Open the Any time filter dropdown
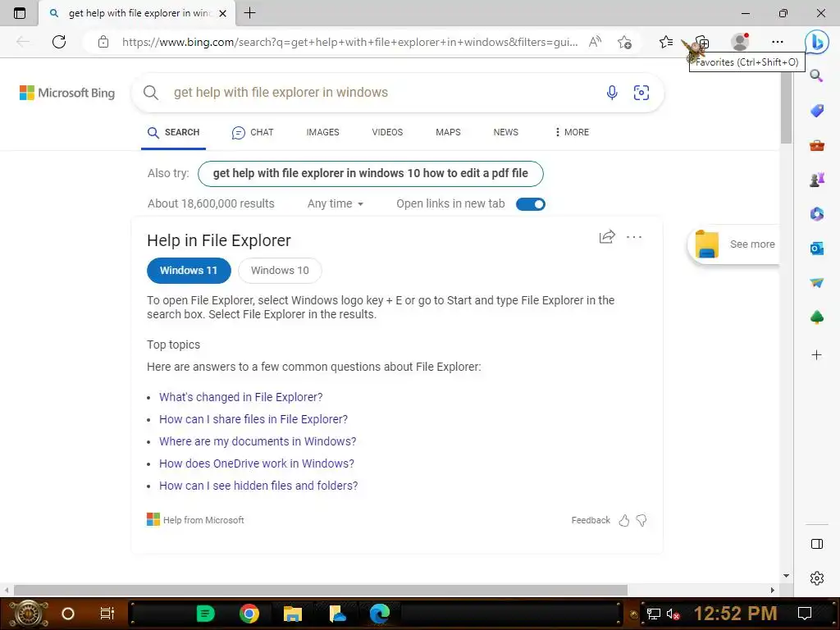 tap(336, 203)
